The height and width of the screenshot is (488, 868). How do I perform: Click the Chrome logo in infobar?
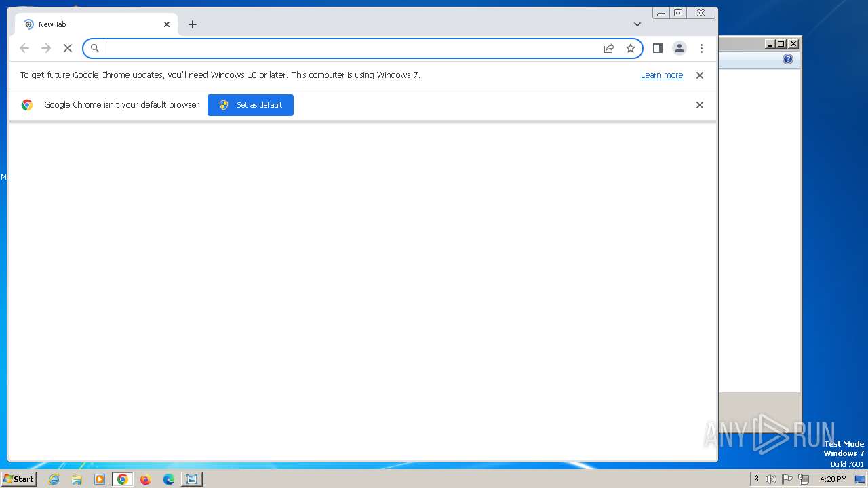27,105
